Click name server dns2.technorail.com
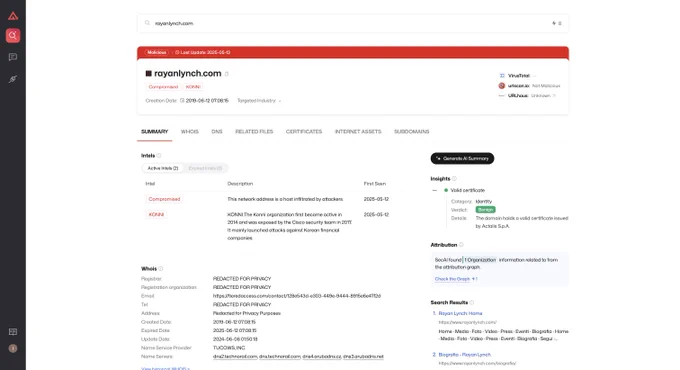The width and height of the screenshot is (680, 370). 235,357
